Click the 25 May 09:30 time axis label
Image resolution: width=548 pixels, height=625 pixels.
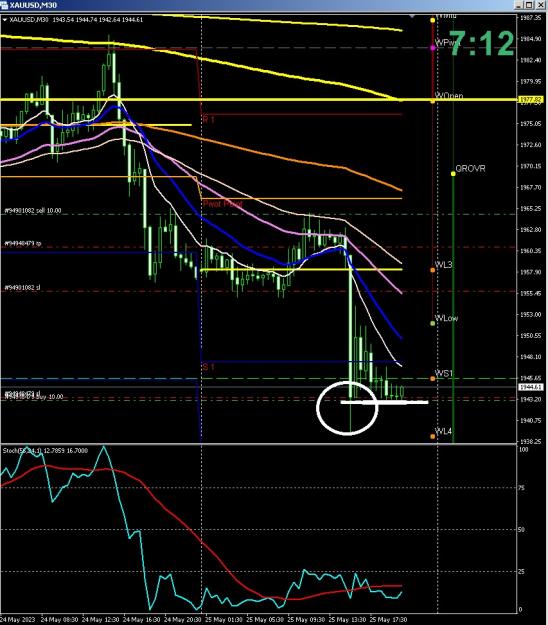(306, 620)
